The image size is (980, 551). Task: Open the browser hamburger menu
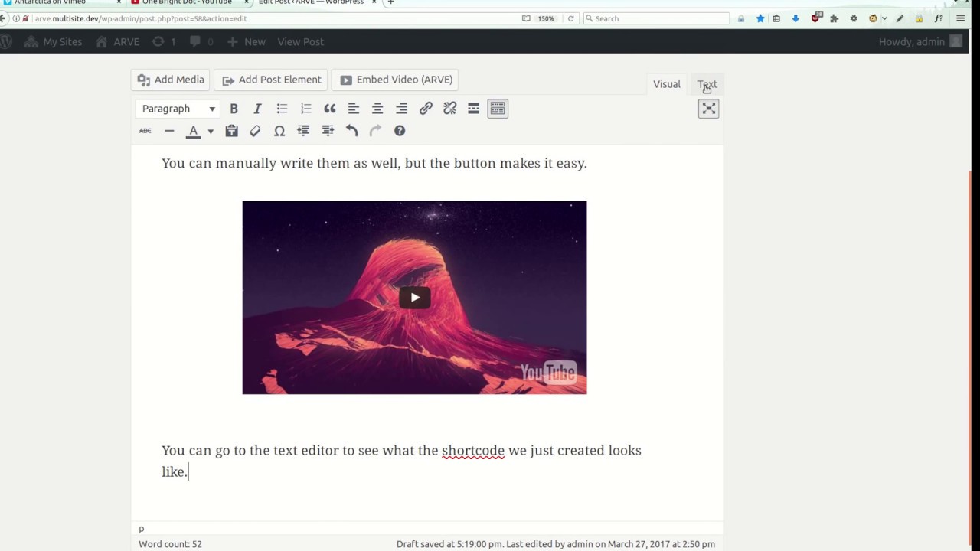point(961,18)
